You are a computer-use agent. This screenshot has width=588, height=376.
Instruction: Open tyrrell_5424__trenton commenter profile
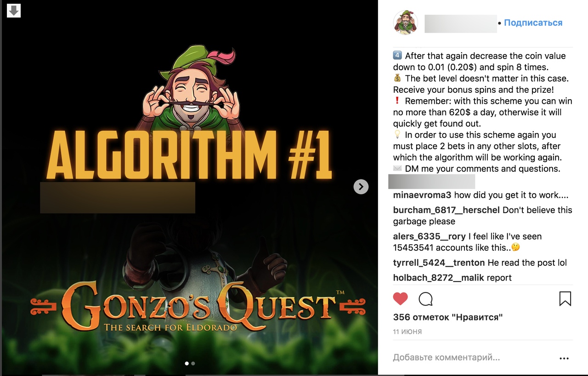tap(439, 263)
